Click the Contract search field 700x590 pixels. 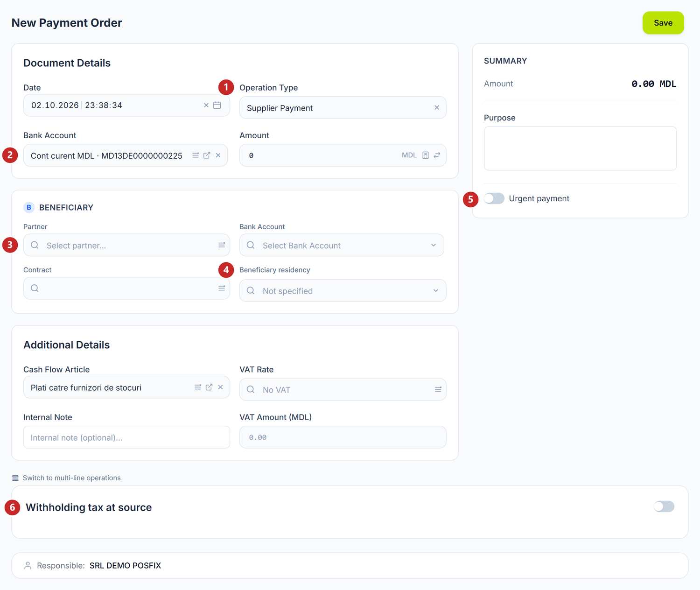(x=126, y=288)
